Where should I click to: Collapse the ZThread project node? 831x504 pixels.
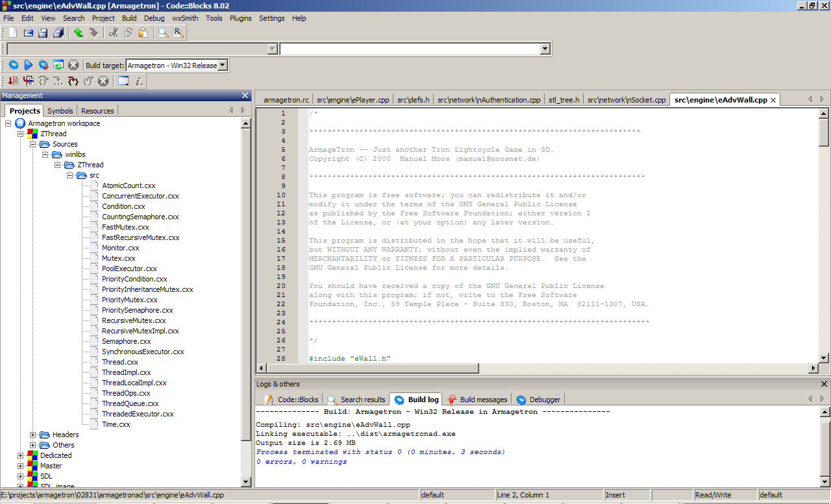[x=20, y=134]
